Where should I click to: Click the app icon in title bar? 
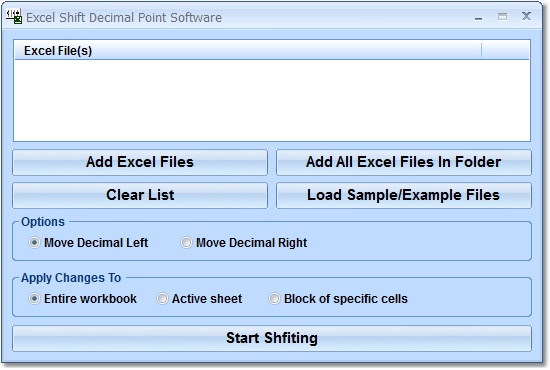pos(14,16)
